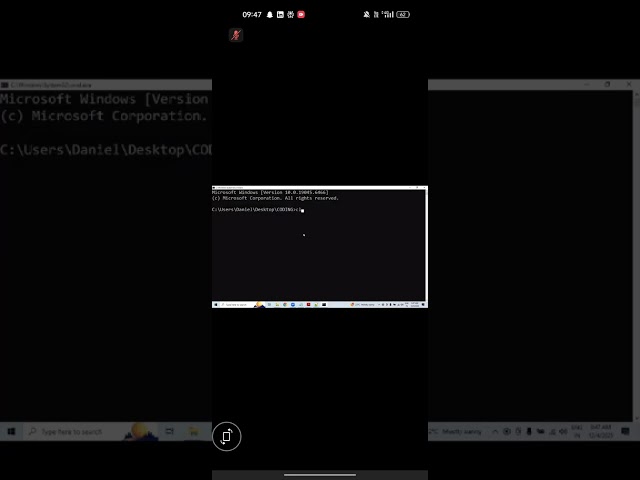Tap the home gesture bar at bottom
This screenshot has width=640, height=480.
pyautogui.click(x=320, y=475)
